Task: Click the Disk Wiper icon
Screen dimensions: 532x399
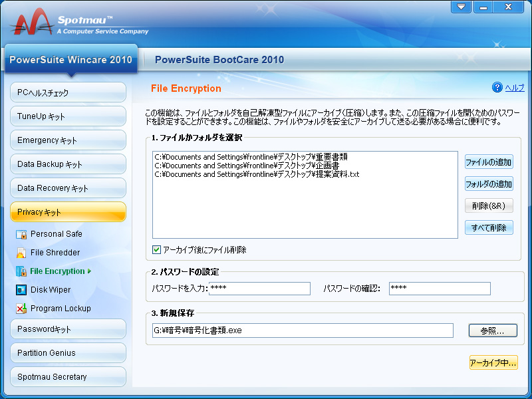Action: click(21, 290)
